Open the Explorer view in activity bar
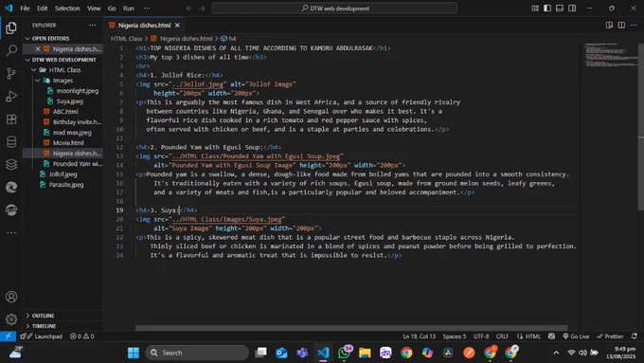This screenshot has height=363, width=644. point(11,27)
